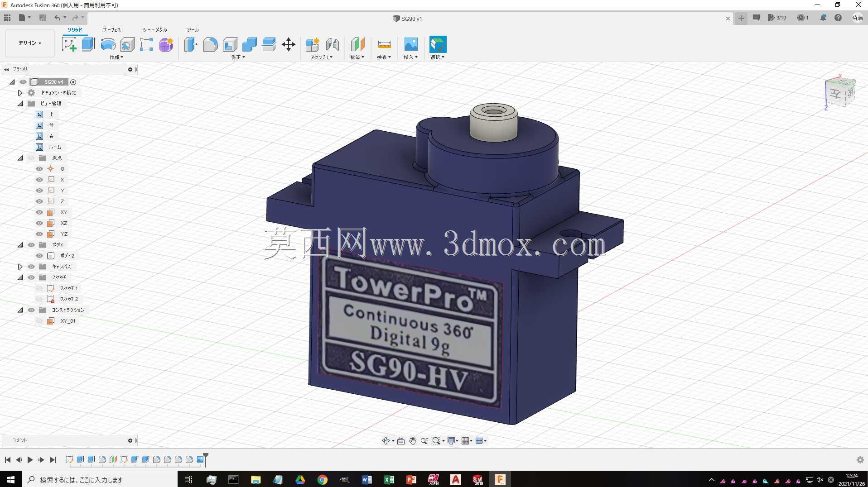Image resolution: width=868 pixels, height=487 pixels.
Task: Jump to timeline beginning
Action: [8, 460]
